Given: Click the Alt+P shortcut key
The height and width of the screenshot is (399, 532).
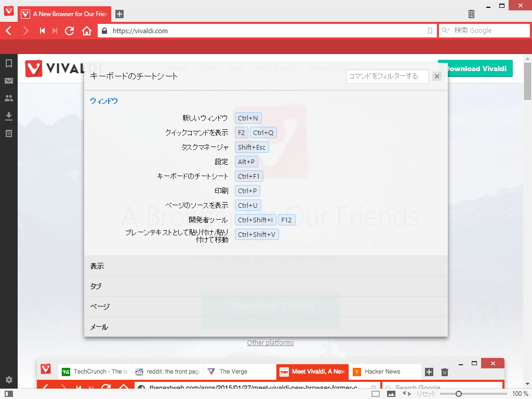Looking at the screenshot, I should click(x=246, y=162).
